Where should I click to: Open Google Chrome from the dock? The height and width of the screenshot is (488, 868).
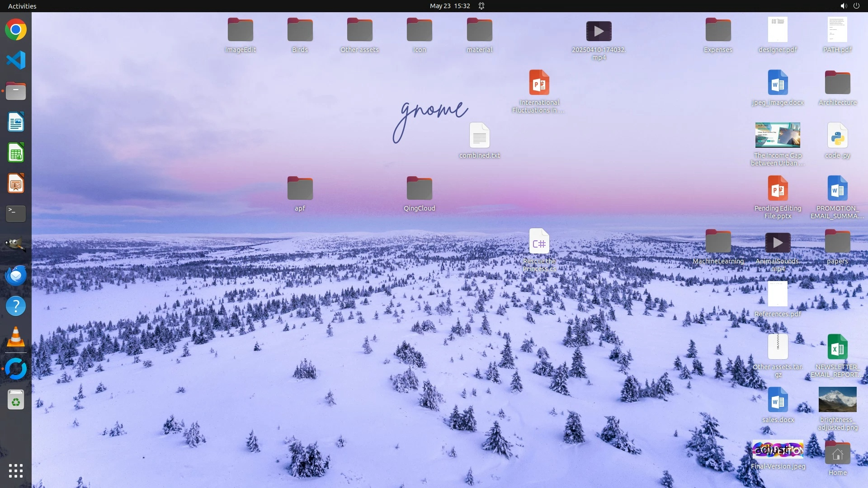click(x=16, y=30)
